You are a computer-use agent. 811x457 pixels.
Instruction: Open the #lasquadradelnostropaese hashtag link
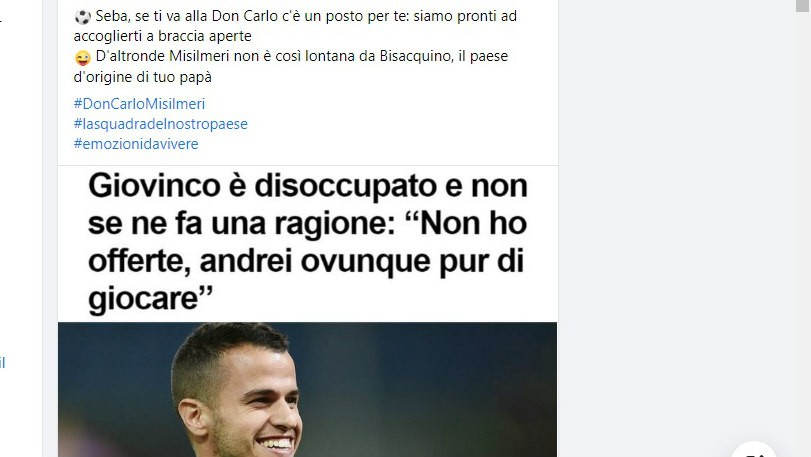(160, 124)
